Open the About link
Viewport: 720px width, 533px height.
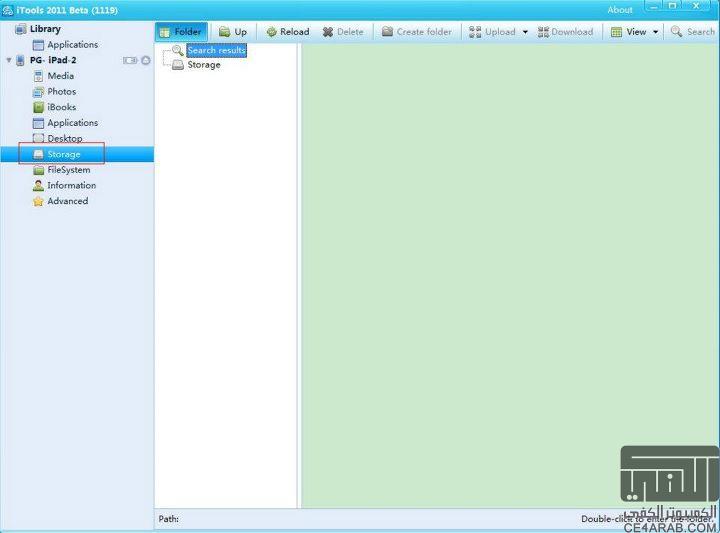pos(620,10)
